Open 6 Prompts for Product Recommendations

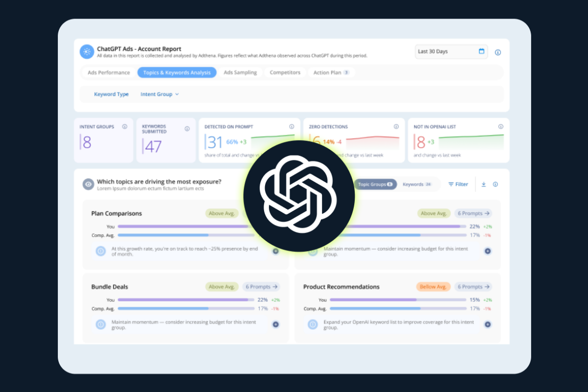(x=473, y=287)
